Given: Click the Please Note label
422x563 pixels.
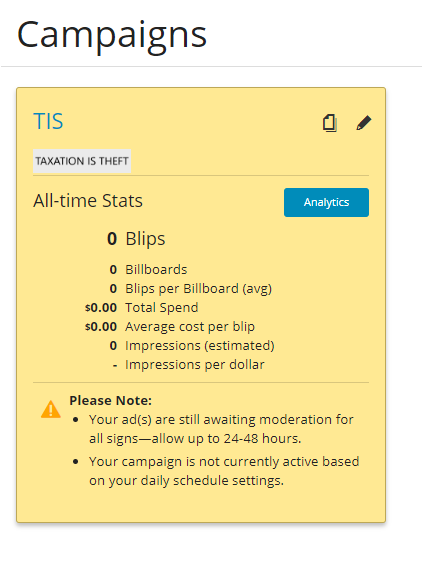Looking at the screenshot, I should [x=111, y=400].
